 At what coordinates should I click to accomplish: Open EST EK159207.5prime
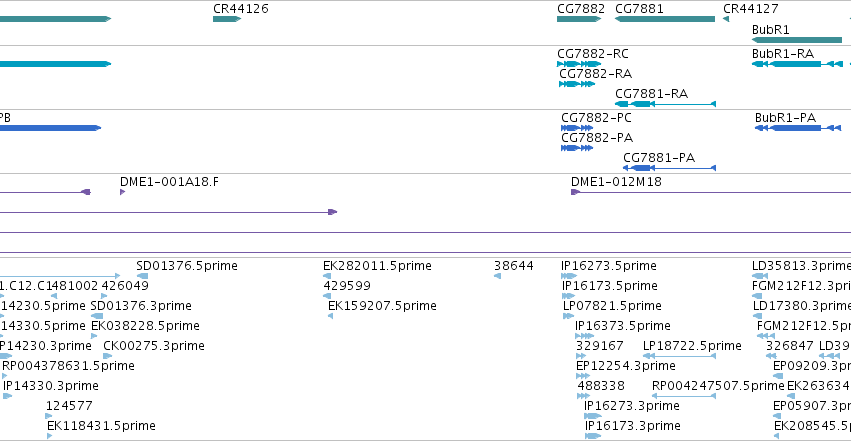[x=331, y=316]
